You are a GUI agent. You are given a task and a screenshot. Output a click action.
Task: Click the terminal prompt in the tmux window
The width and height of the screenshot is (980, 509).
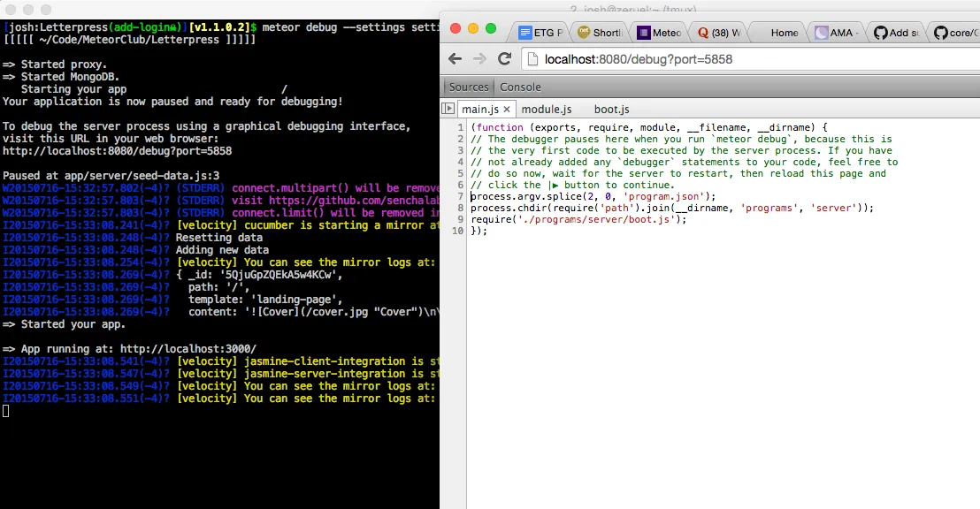tap(5, 411)
